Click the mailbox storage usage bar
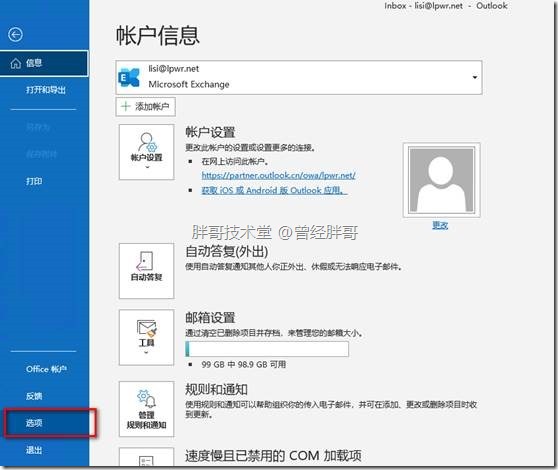 pos(267,349)
